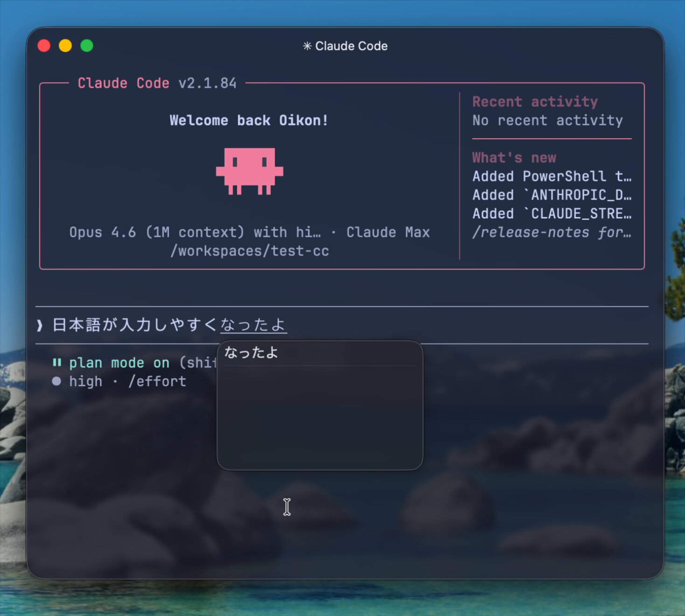Image resolution: width=685 pixels, height=616 pixels.
Task: Click the '/workspaces/test-cc' path text
Action: click(250, 251)
